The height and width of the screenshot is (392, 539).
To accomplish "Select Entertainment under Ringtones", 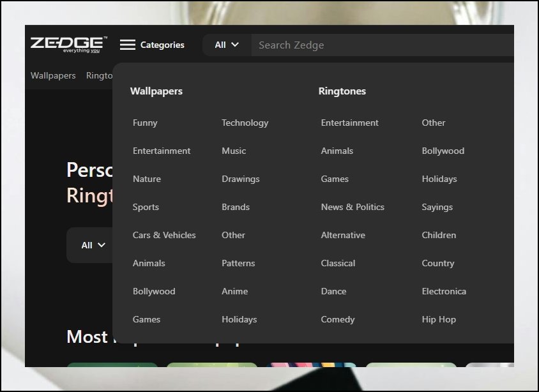I will coord(349,123).
